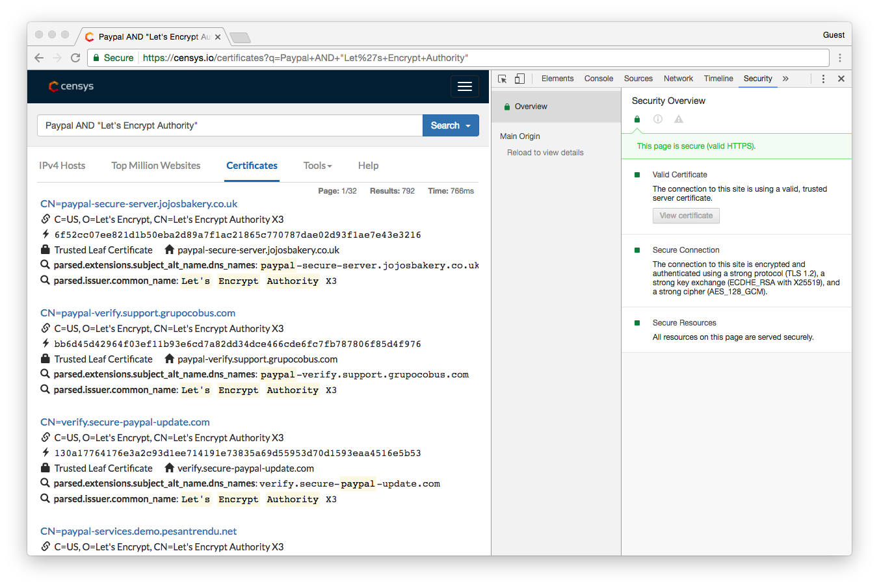The height and width of the screenshot is (588, 879).
Task: Open CN=paypal-services.demo.pesantrendu.net result link
Action: (138, 531)
